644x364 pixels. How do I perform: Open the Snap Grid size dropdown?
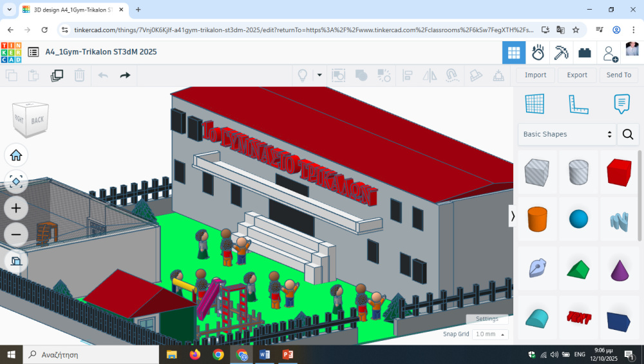[x=490, y=334]
